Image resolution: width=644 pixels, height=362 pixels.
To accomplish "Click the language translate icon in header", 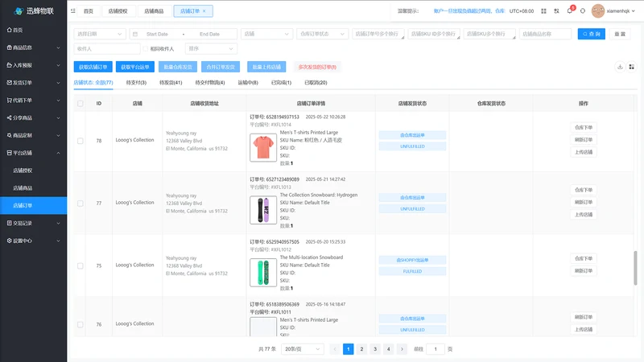I will (x=556, y=11).
